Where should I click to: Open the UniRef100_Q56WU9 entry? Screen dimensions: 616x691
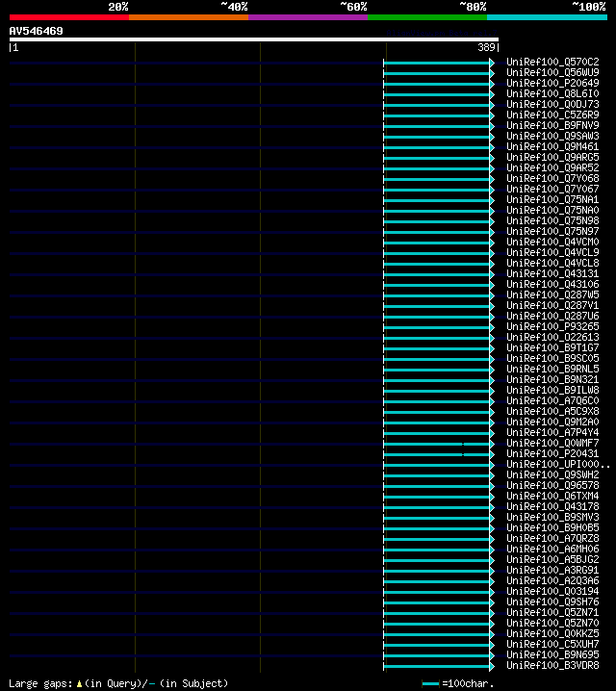click(552, 73)
